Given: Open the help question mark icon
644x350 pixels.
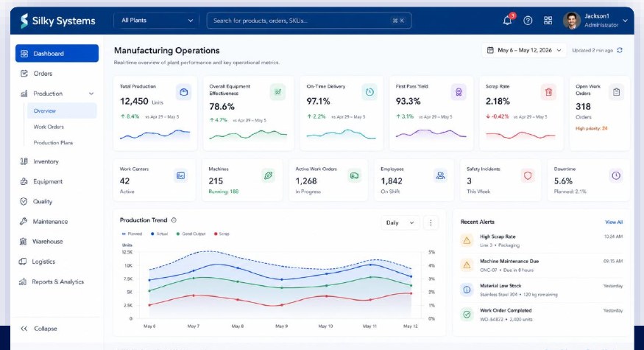Looking at the screenshot, I should tap(528, 21).
